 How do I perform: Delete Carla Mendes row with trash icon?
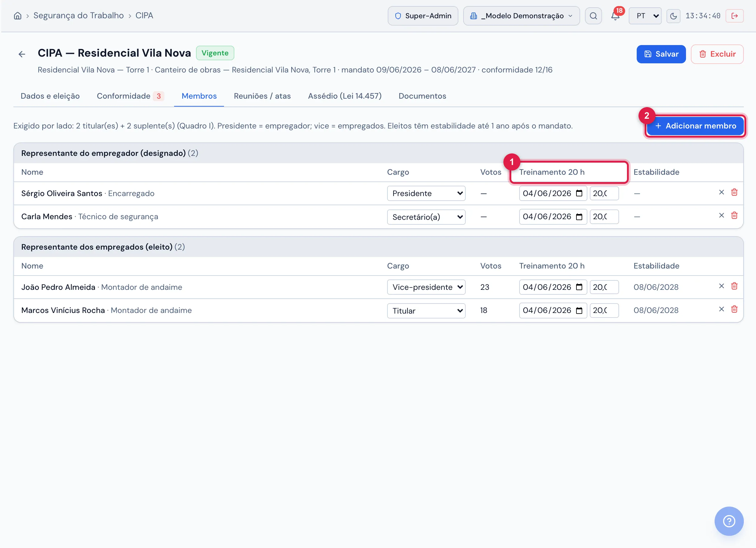coord(734,216)
